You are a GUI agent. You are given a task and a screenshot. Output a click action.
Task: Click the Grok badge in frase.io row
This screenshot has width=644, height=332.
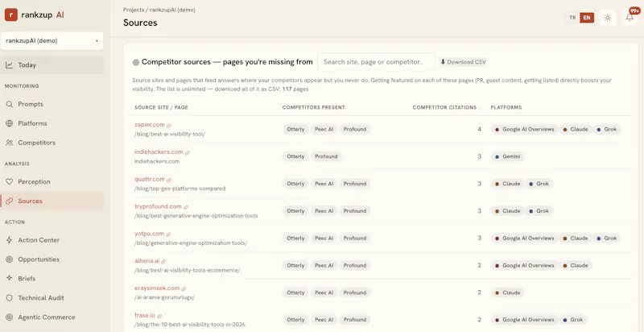tap(573, 320)
